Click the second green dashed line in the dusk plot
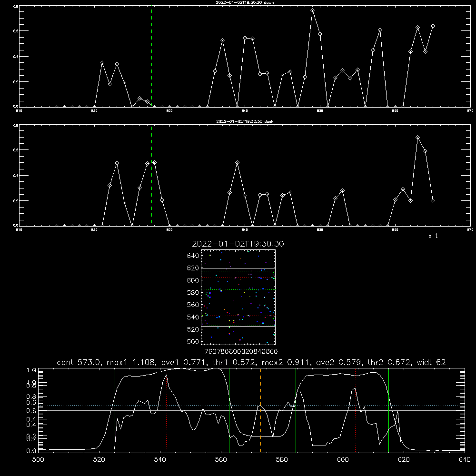This screenshot has height=476, width=476. point(263,176)
